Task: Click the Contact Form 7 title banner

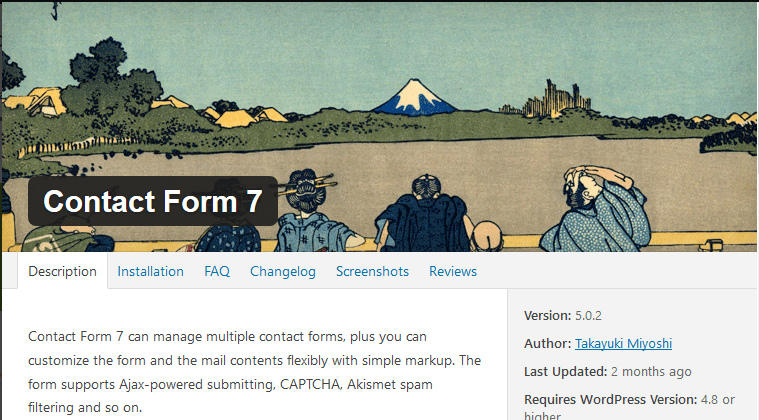Action: [152, 201]
